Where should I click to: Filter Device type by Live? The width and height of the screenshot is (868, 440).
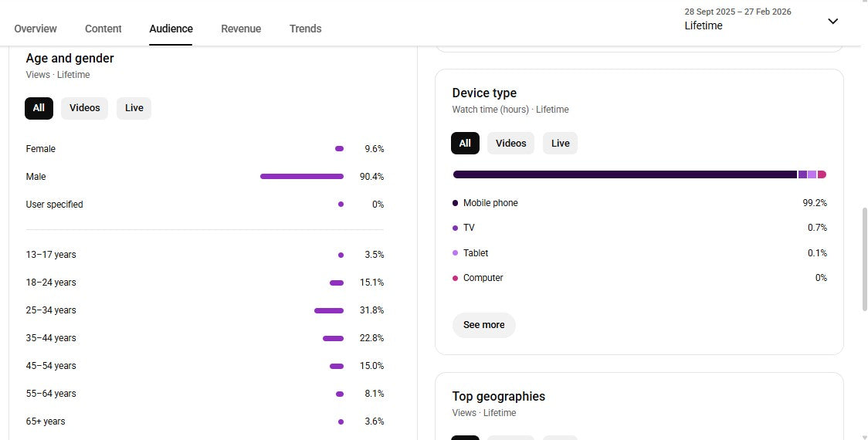(x=560, y=144)
